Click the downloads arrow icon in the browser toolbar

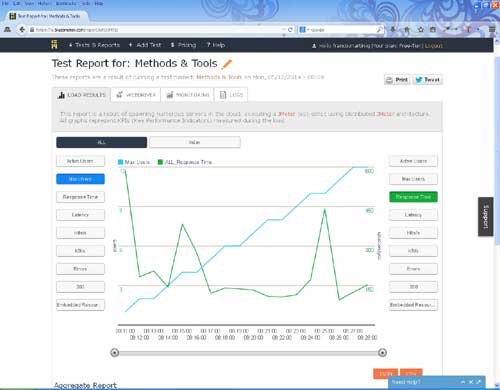[x=393, y=30]
